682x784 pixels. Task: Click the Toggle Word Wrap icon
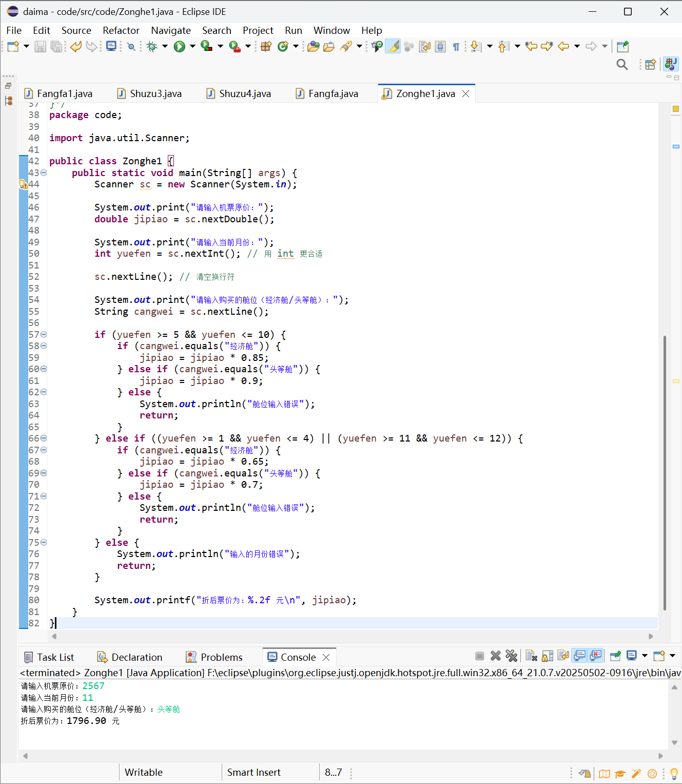[425, 47]
